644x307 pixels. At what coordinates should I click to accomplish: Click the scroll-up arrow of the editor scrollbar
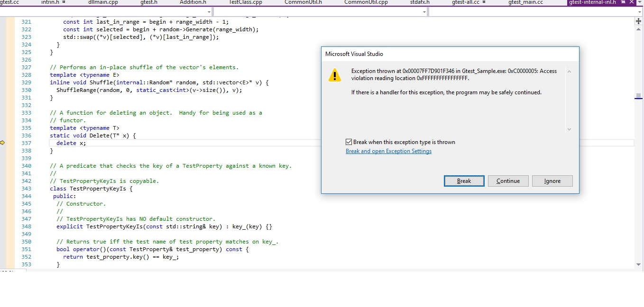pyautogui.click(x=638, y=29)
